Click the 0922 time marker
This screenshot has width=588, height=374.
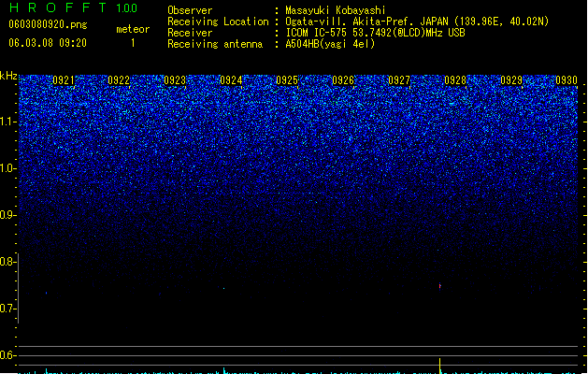(119, 80)
